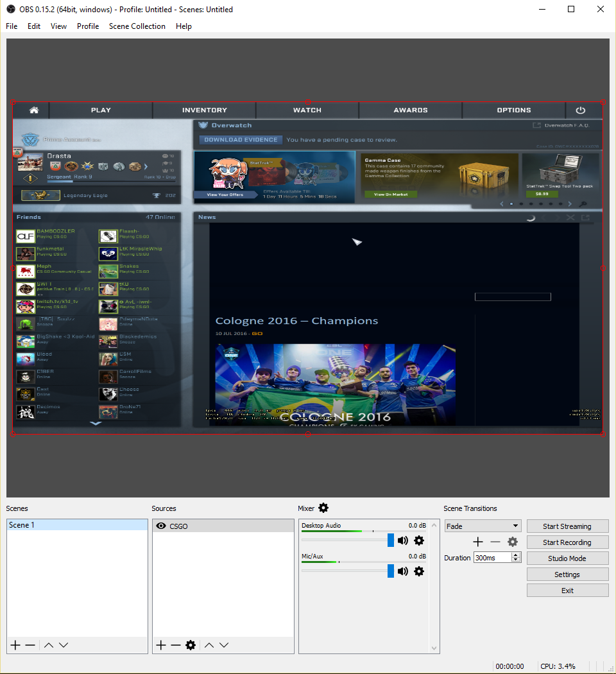Click Mixer scrollbar down arrow
The width and height of the screenshot is (616, 674).
pos(434,648)
